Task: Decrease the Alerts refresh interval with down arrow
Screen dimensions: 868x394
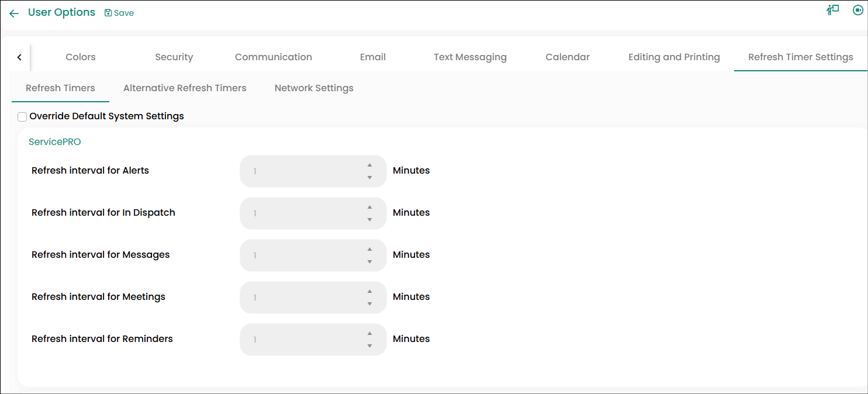Action: 369,178
